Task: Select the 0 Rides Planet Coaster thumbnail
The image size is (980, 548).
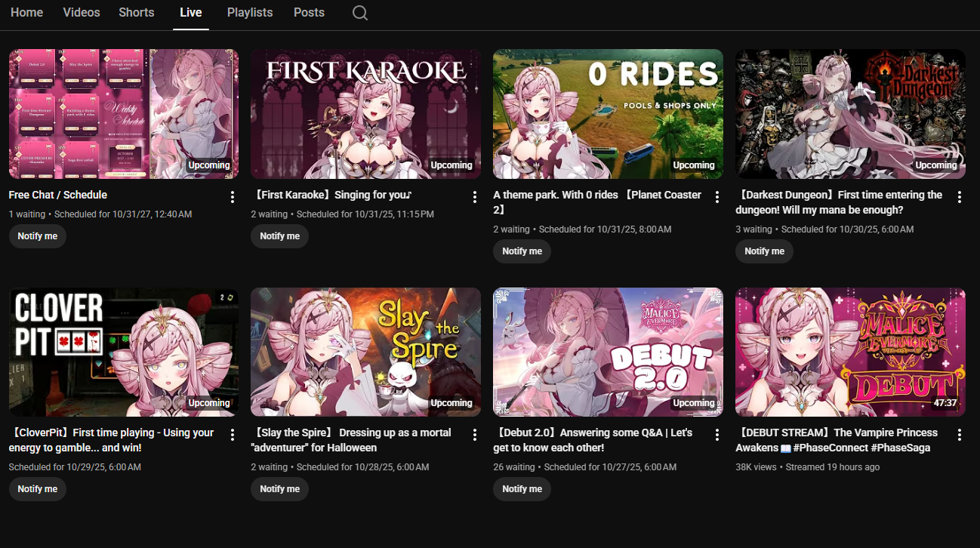Action: point(608,114)
